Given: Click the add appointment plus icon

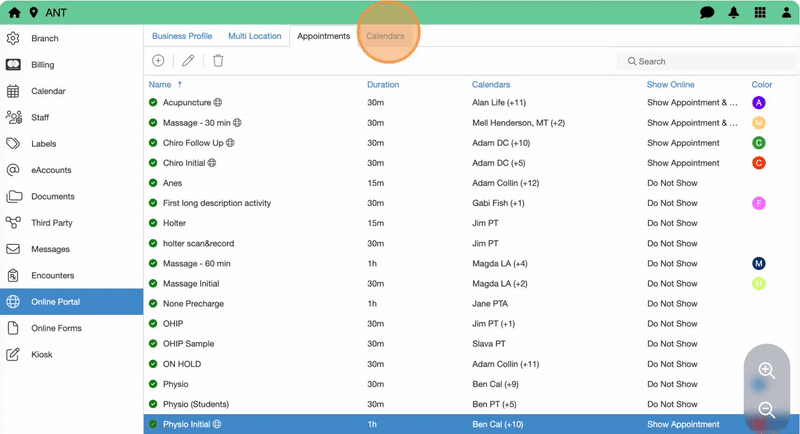Looking at the screenshot, I should pyautogui.click(x=158, y=61).
